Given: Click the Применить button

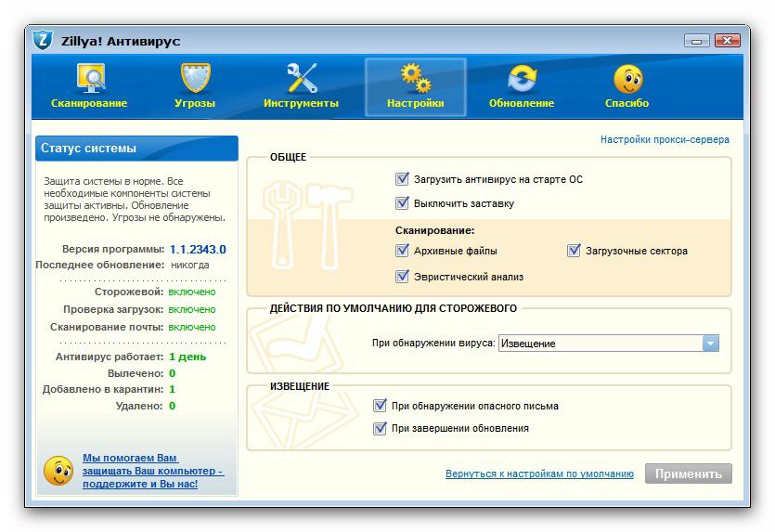Looking at the screenshot, I should (688, 474).
